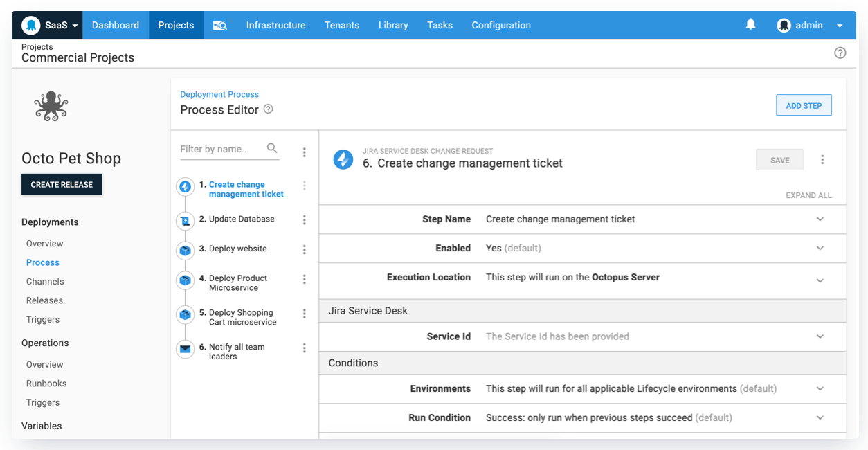Viewport: 868px width, 450px height.
Task: Open overflow menu for Deploy Product Microservice step
Action: 304,279
